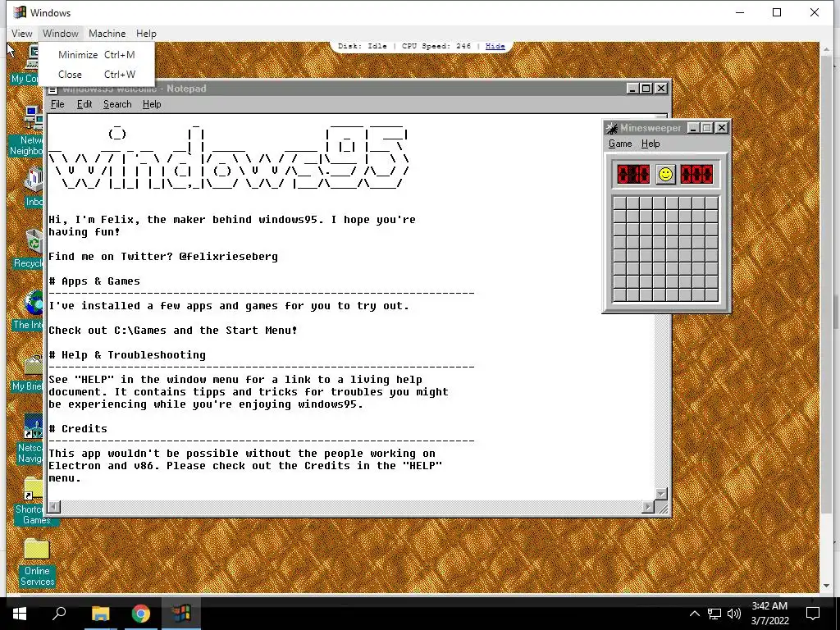
Task: Open Minesweeper Help menu
Action: pyautogui.click(x=651, y=144)
